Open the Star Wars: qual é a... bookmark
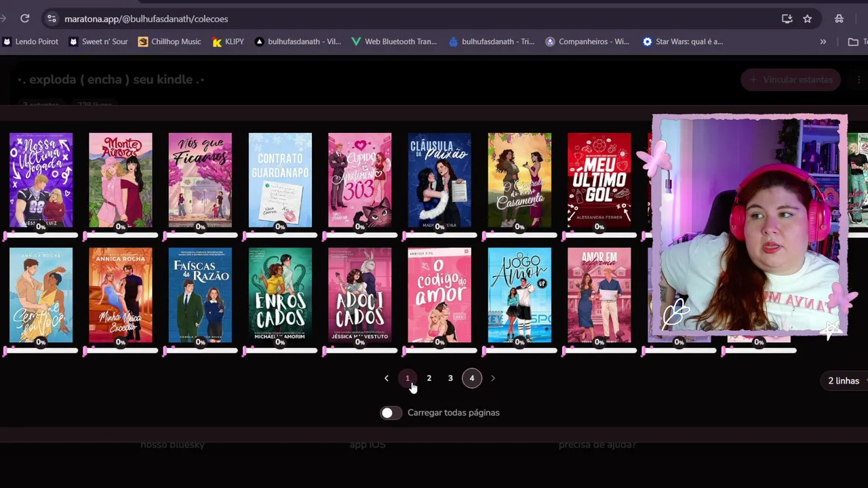The width and height of the screenshot is (868, 488). (682, 41)
